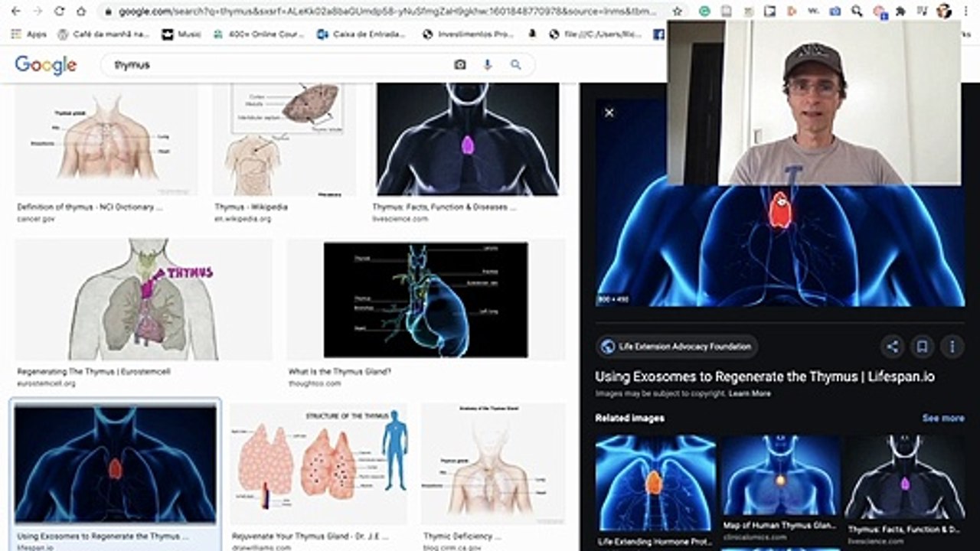Open the Apps shortcut in bookmarks bar
The width and height of the screenshot is (980, 551).
[29, 34]
